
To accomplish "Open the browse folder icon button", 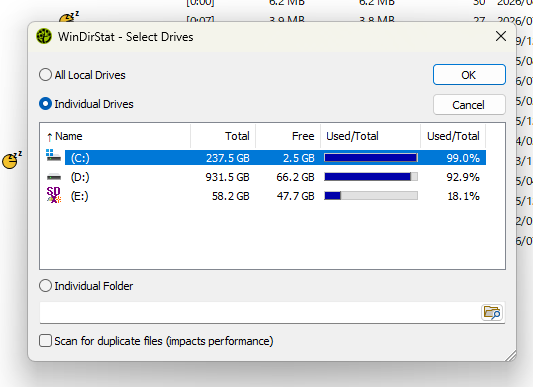I will 492,312.
